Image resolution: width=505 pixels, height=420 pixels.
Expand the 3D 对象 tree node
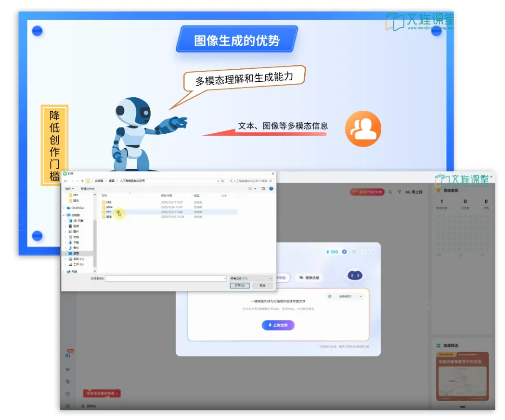pyautogui.click(x=66, y=221)
